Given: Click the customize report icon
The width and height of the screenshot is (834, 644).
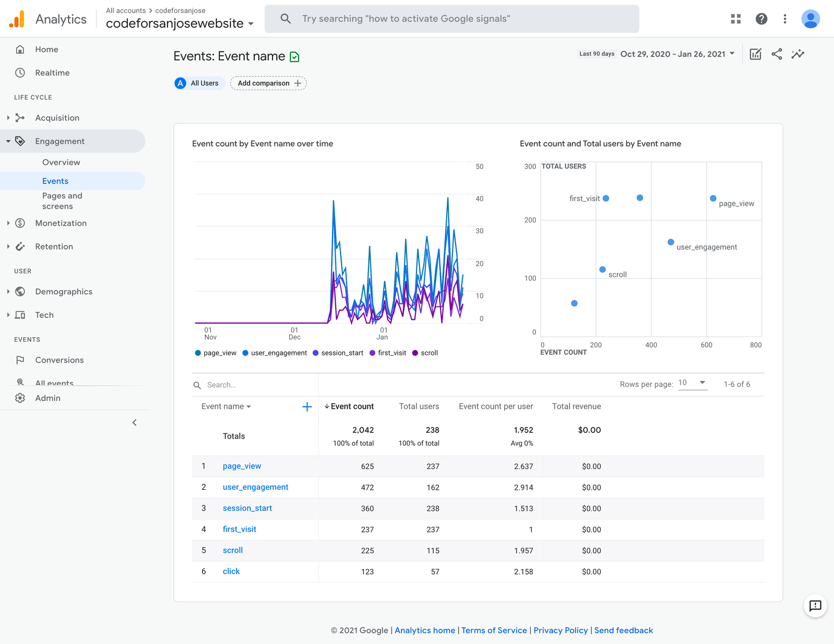Looking at the screenshot, I should tap(755, 54).
